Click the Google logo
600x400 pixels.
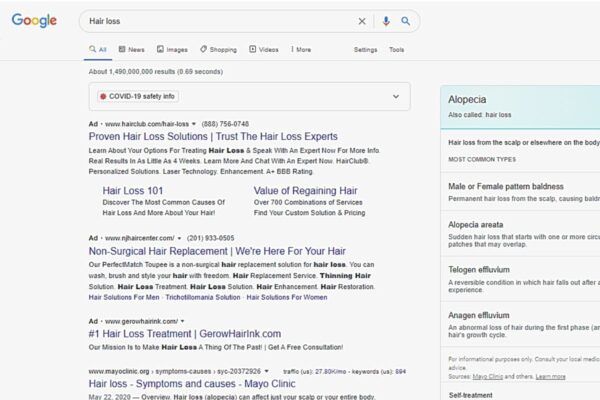tap(34, 20)
